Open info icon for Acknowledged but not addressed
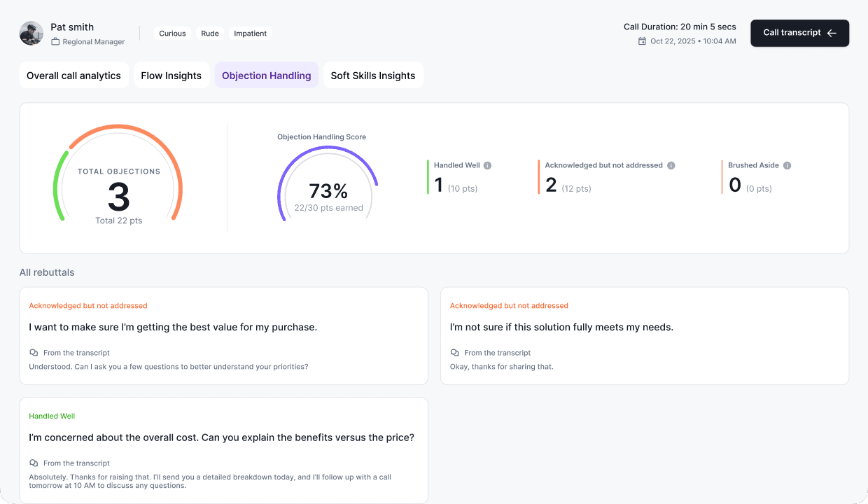This screenshot has height=504, width=868. [671, 166]
